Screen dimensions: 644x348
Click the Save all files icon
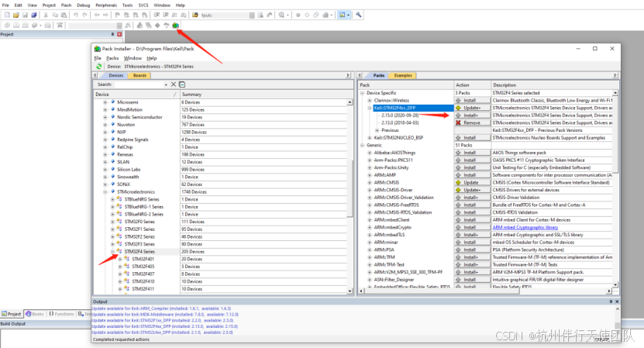tap(34, 16)
